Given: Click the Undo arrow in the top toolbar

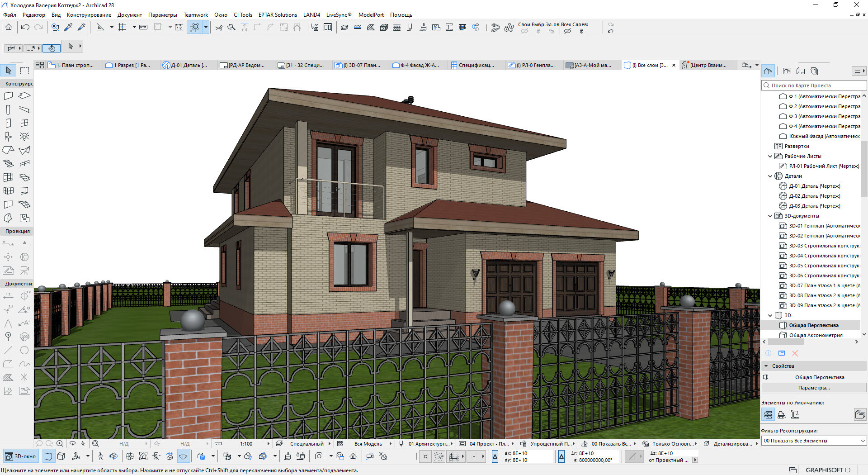Looking at the screenshot, I should tap(25, 27).
